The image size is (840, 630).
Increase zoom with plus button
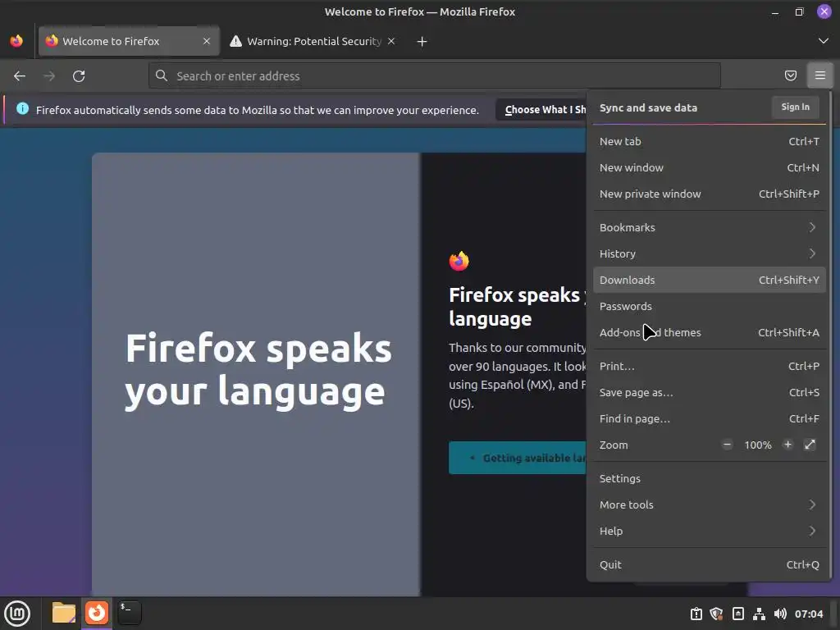tap(788, 445)
